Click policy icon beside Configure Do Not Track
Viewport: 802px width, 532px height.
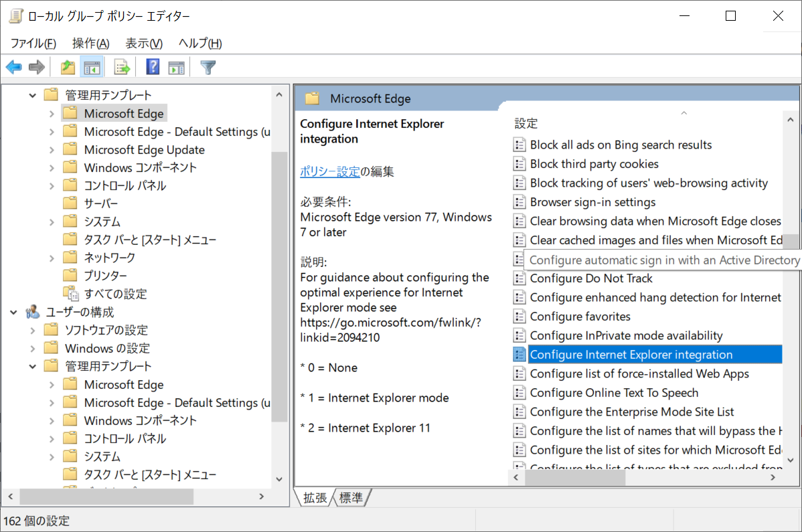(519, 278)
